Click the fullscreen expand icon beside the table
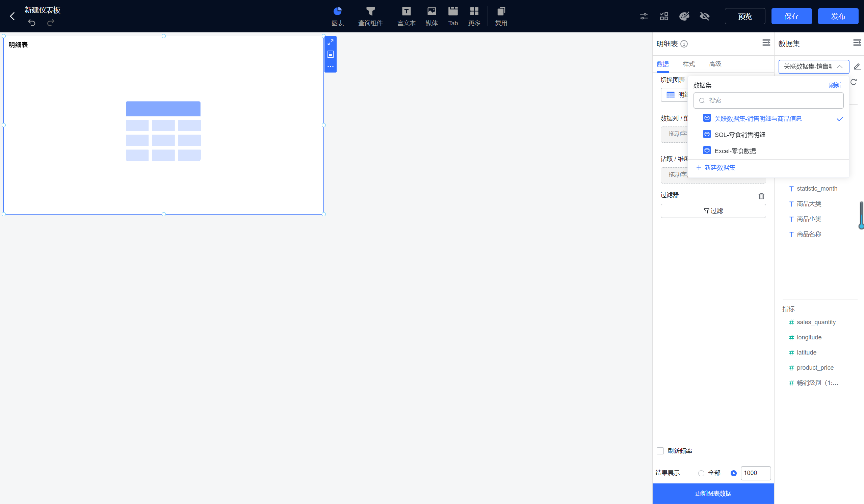 330,42
